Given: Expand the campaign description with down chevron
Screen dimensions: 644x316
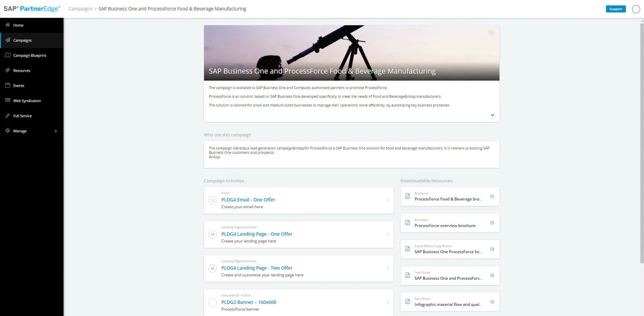Looking at the screenshot, I should coord(492,115).
